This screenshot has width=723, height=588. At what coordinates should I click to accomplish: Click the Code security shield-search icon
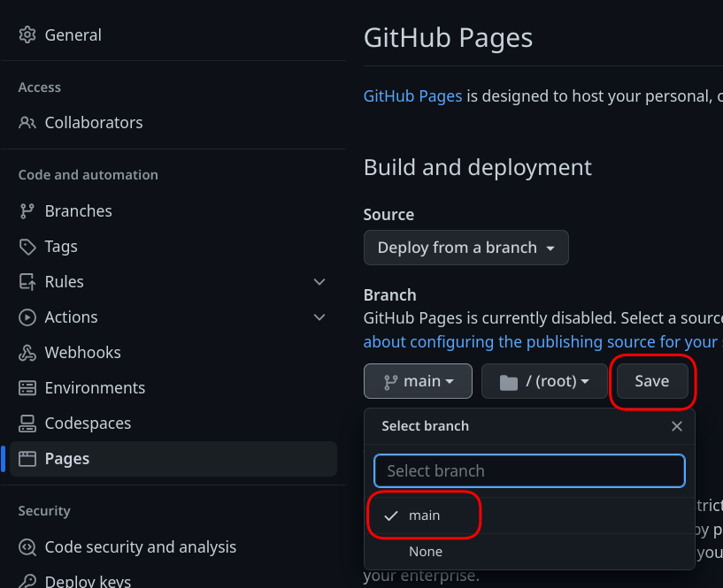pos(27,547)
